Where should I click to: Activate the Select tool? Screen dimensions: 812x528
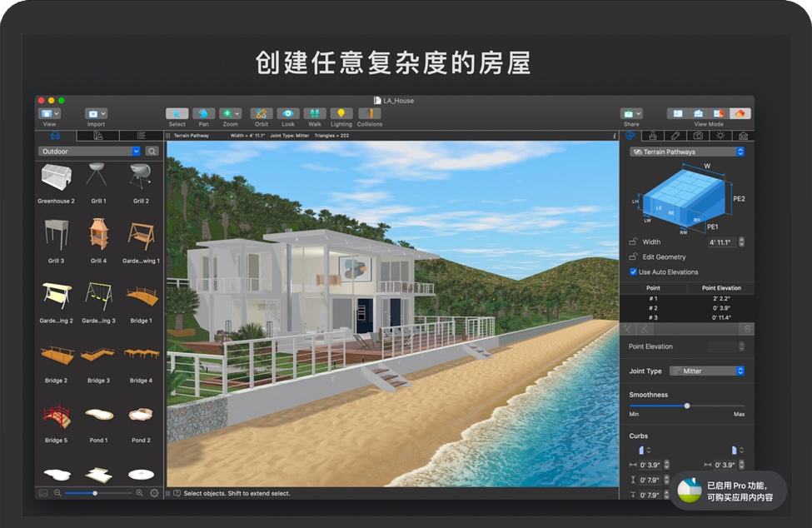coord(177,114)
